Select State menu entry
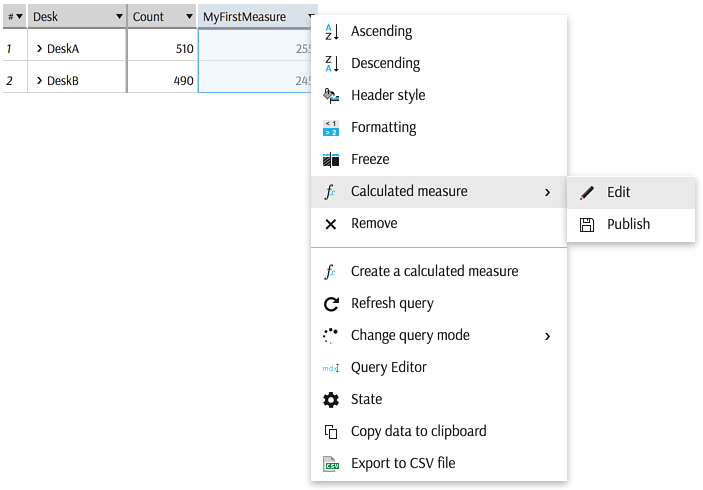Screen dimensions: 703x490 coord(439,399)
